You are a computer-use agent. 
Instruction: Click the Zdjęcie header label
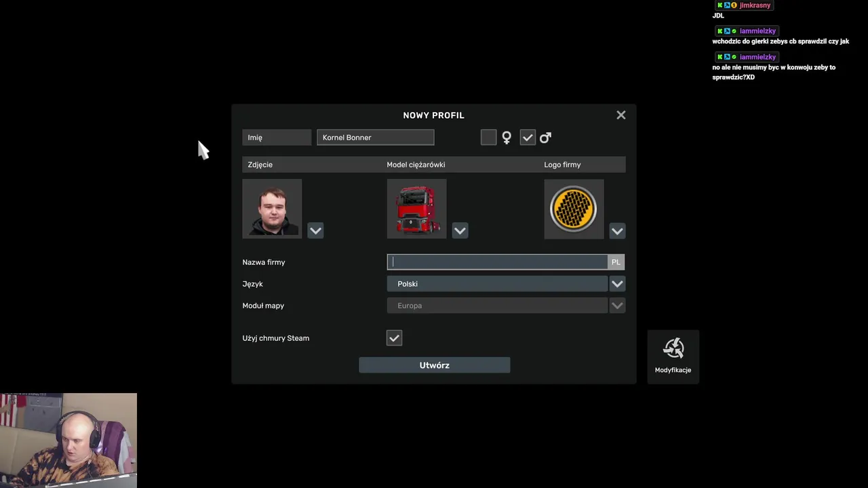click(x=260, y=165)
